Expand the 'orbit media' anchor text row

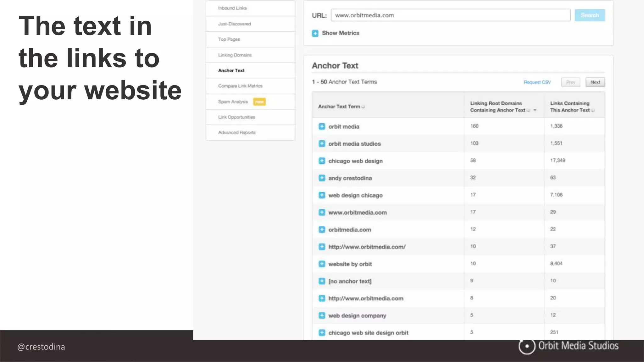pyautogui.click(x=322, y=126)
